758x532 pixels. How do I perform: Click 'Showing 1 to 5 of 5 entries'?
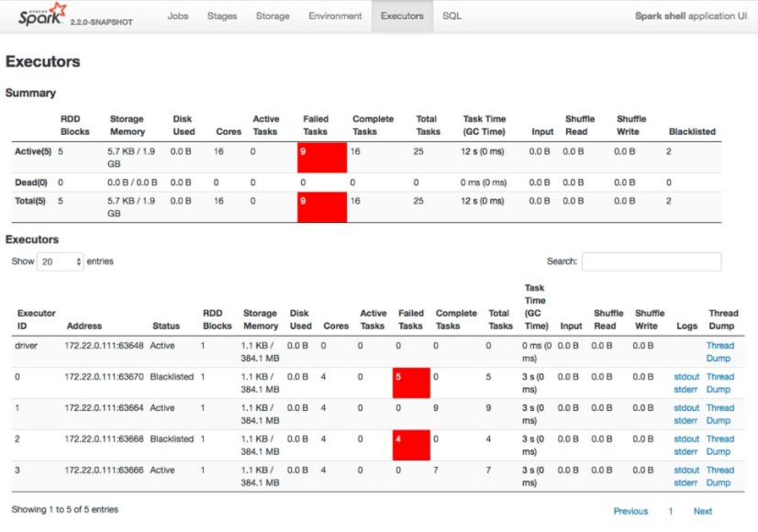(65, 509)
